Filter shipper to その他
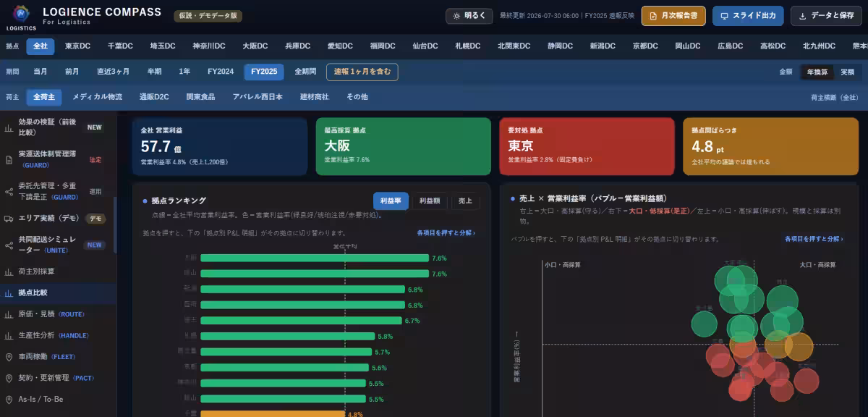The height and width of the screenshot is (417, 868). tap(357, 96)
